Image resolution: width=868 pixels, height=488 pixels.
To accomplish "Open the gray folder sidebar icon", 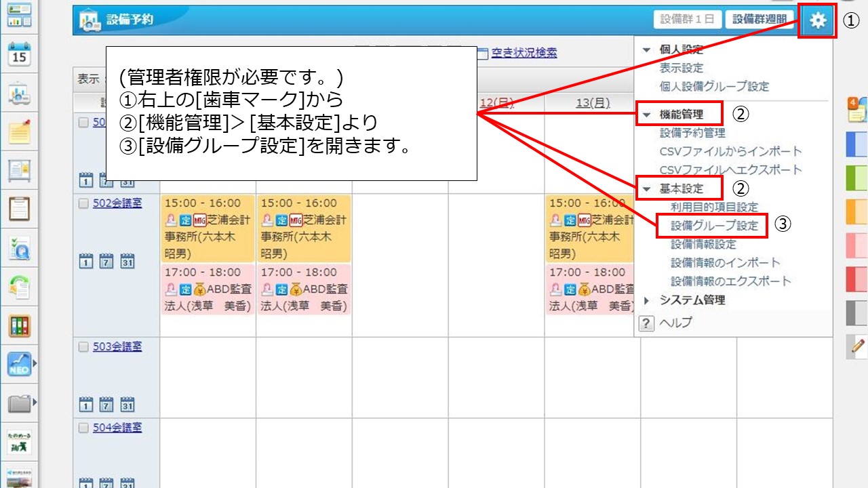I will pos(20,404).
